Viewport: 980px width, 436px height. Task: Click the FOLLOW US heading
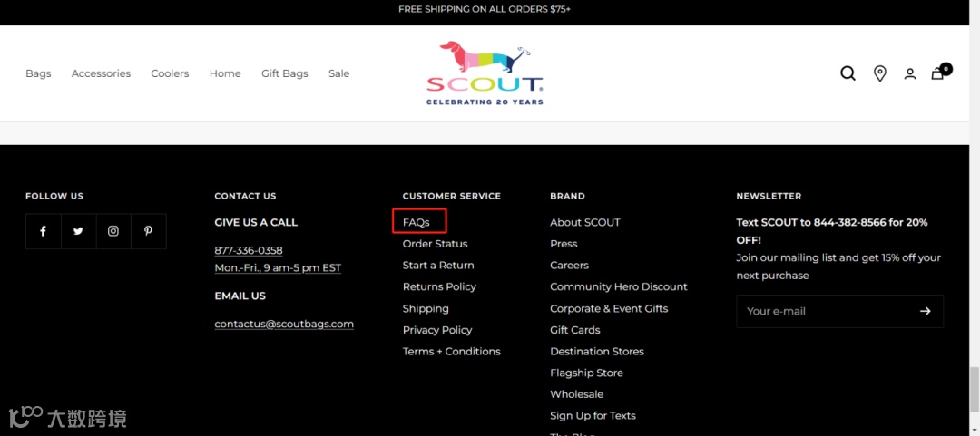click(x=54, y=196)
